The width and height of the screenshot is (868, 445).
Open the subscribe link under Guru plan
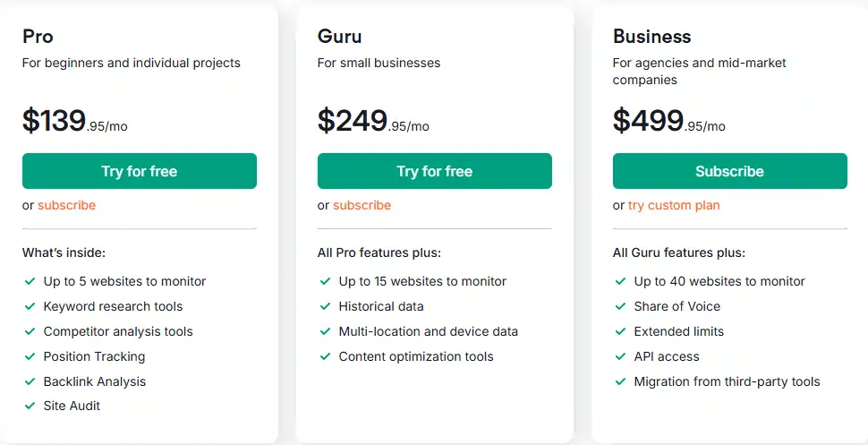pos(362,205)
